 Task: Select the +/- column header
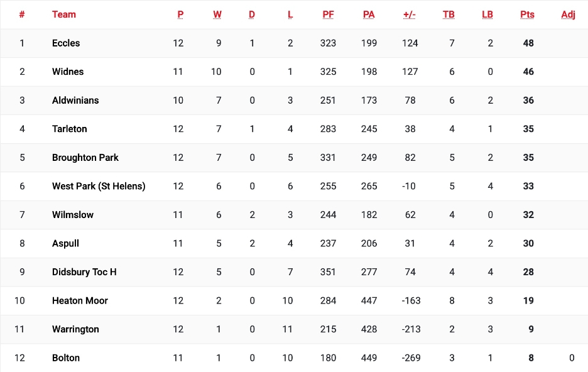tap(410, 14)
